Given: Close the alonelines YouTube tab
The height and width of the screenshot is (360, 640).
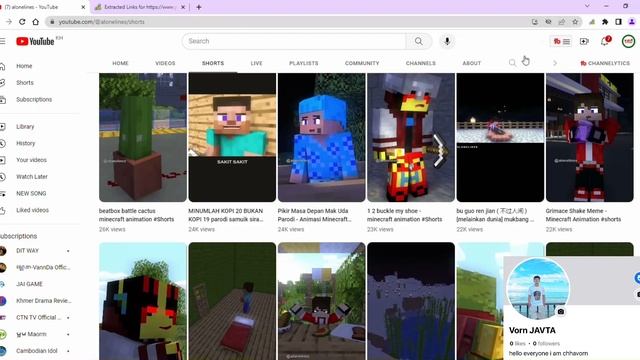Looking at the screenshot, I should click(x=83, y=7).
